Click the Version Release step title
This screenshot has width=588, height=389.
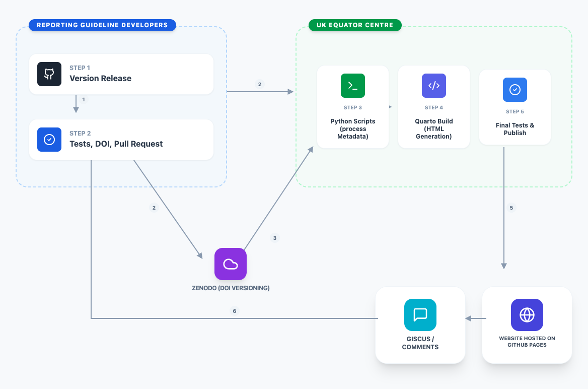tap(100, 79)
